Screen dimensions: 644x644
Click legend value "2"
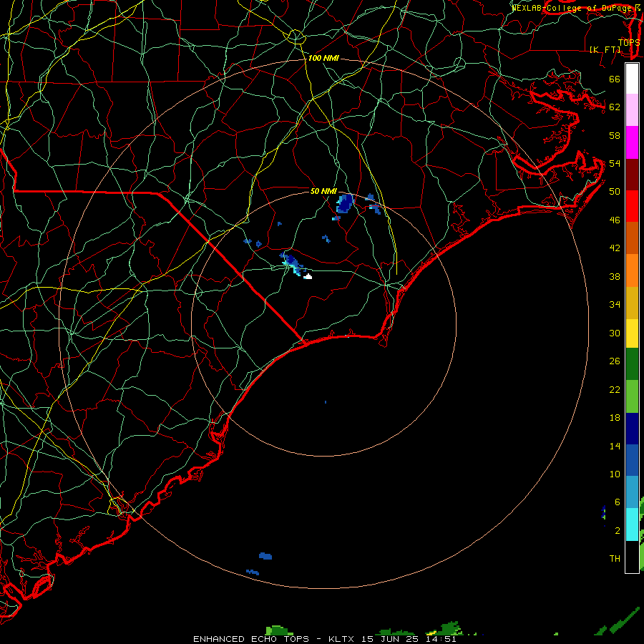[x=617, y=531]
